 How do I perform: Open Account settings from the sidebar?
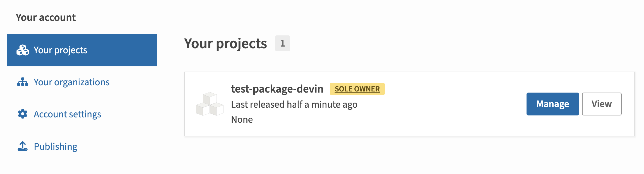[67, 114]
